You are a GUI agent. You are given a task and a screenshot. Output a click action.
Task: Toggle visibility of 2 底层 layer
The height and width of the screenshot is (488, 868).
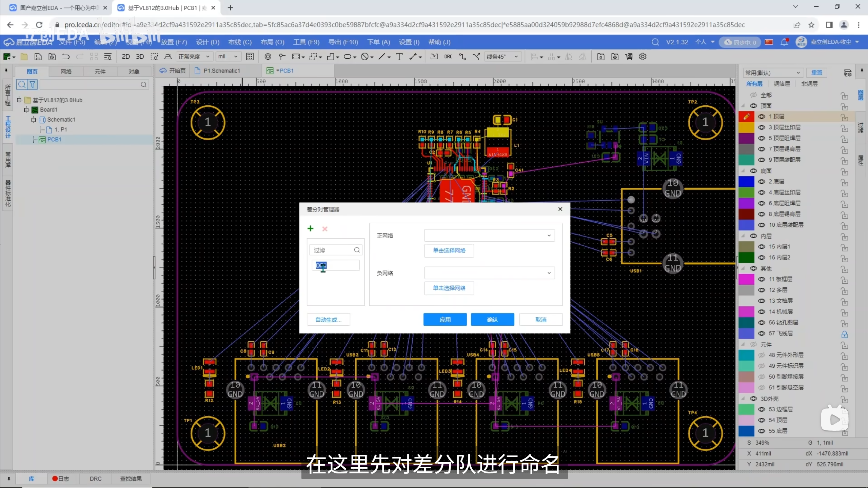click(x=762, y=182)
